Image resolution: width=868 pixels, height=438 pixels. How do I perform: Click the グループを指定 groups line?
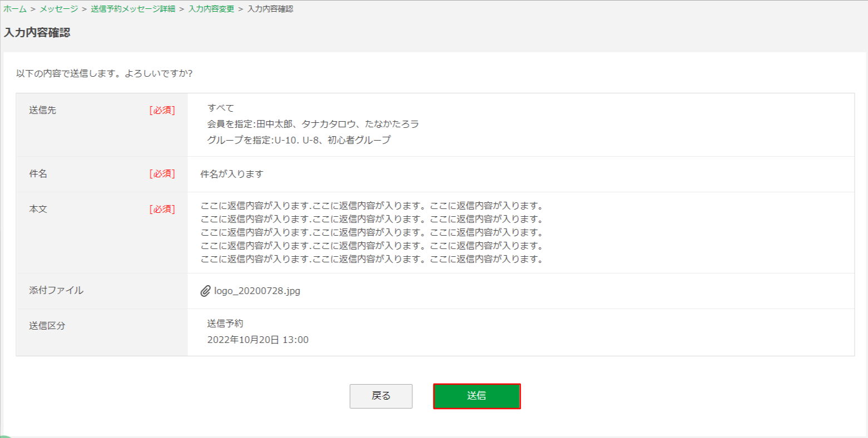[x=299, y=140]
